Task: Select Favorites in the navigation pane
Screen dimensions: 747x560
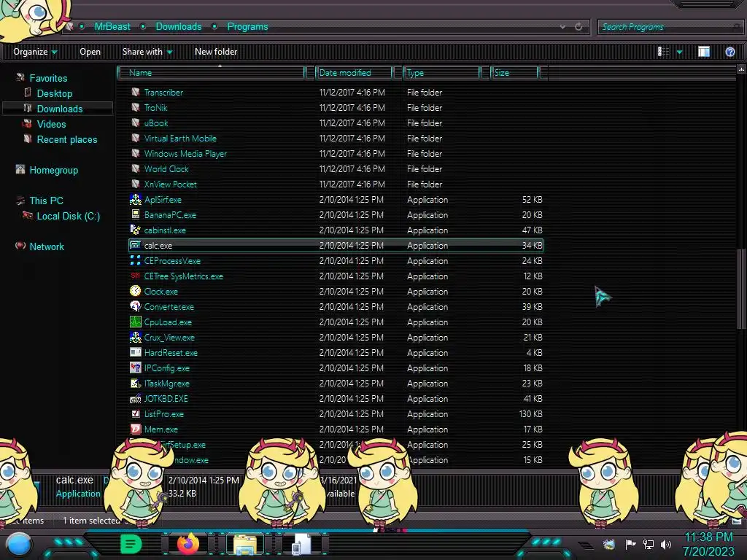Action: (x=48, y=78)
